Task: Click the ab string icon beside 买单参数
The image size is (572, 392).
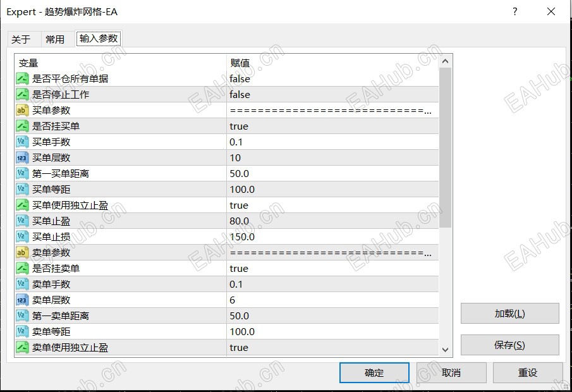Action: pyautogui.click(x=22, y=110)
